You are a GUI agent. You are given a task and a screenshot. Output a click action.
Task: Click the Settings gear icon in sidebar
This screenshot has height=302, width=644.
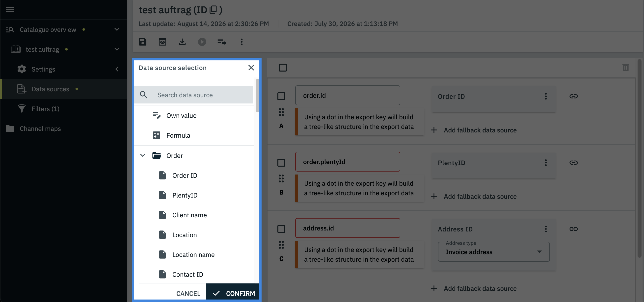22,69
